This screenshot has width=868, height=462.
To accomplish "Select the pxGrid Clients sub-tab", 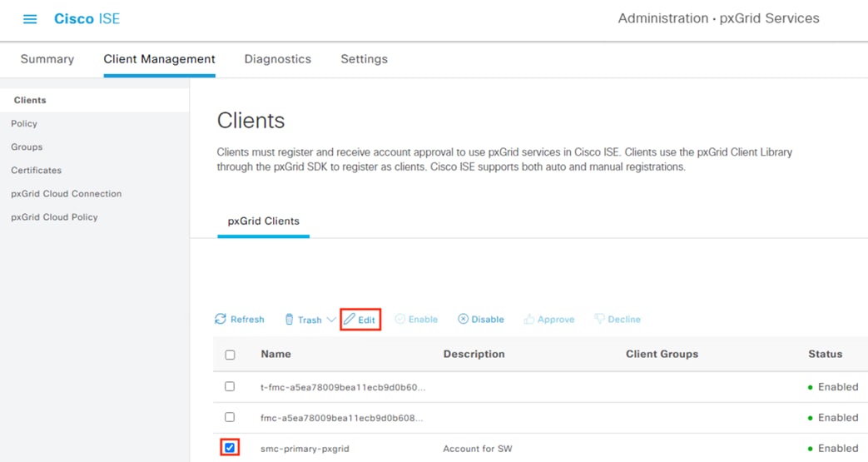I will coord(264,221).
